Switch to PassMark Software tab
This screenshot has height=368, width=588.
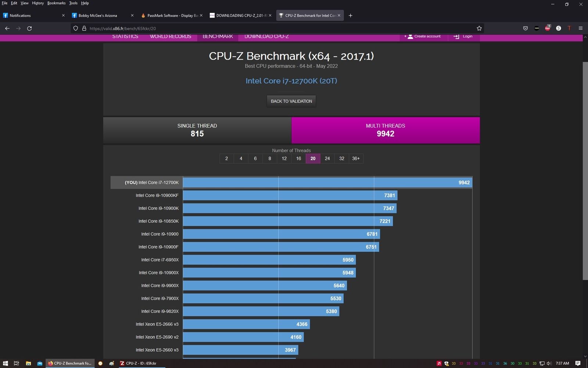172,15
